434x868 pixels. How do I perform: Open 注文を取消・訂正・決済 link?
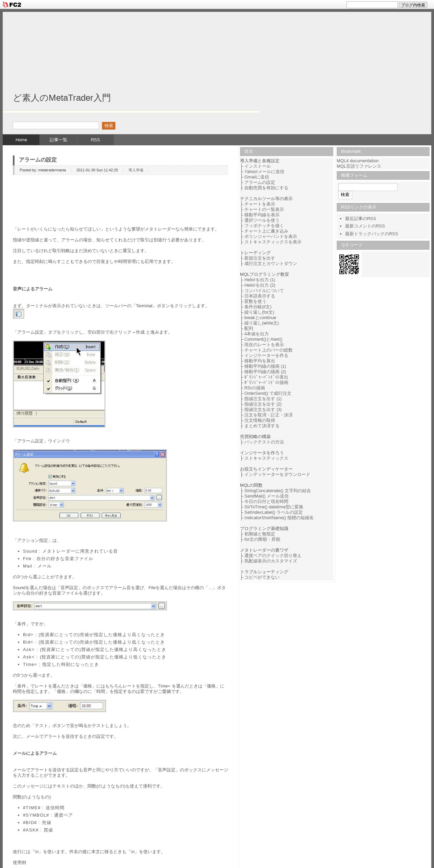[268, 415]
